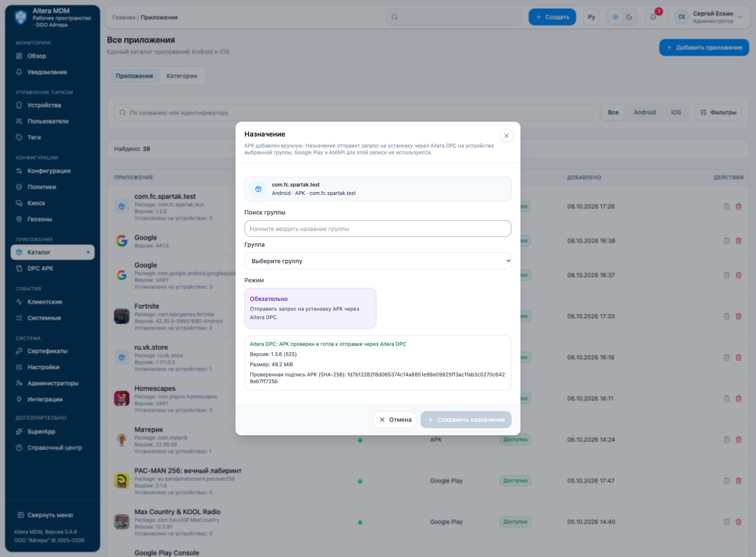756x557 pixels.
Task: Switch to the Категории tab
Action: (x=182, y=76)
